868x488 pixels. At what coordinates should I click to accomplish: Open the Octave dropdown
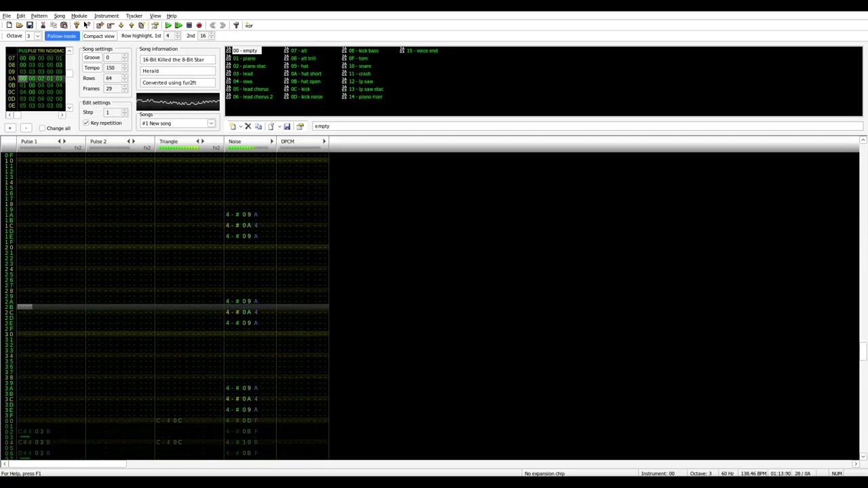pyautogui.click(x=37, y=36)
